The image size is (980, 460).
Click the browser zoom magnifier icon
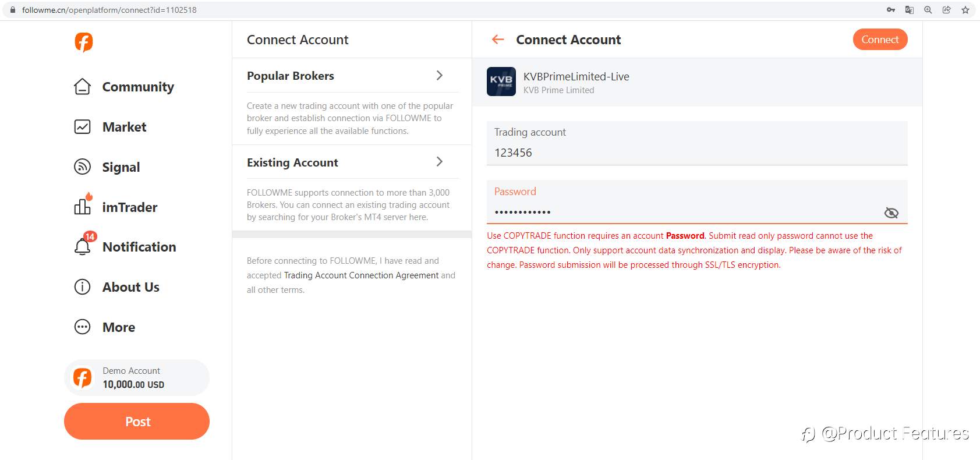(928, 10)
